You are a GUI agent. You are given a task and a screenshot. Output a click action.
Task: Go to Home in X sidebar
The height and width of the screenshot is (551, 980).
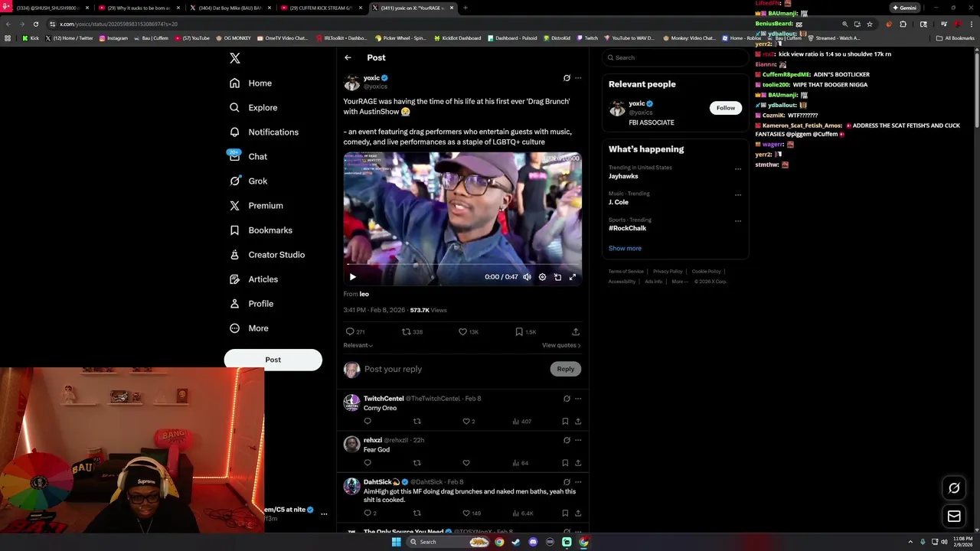click(x=250, y=83)
